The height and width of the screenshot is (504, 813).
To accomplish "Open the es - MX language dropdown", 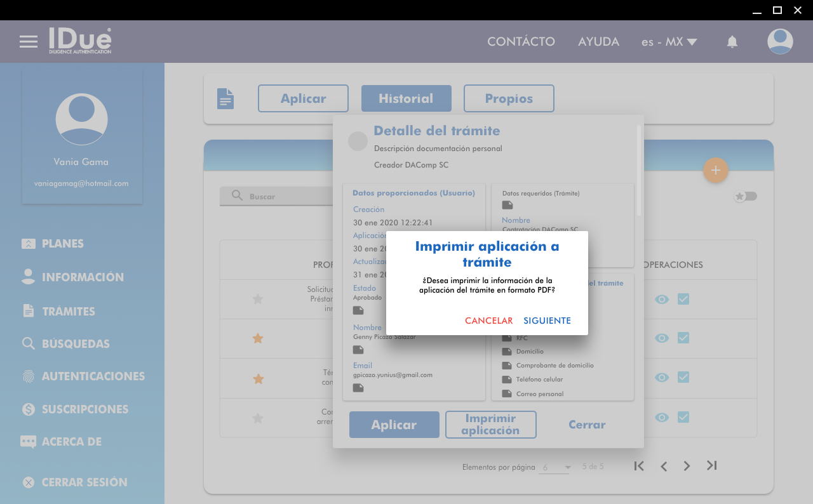I will [669, 42].
